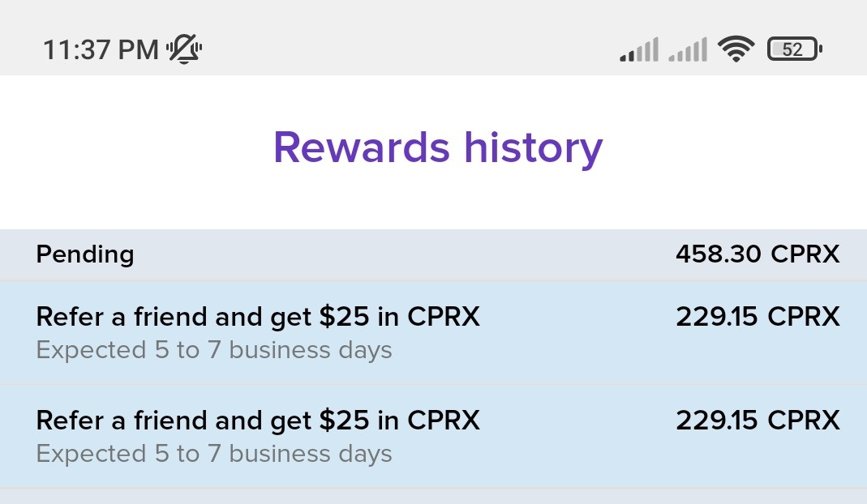Tap the battery icon showing 52

click(795, 49)
